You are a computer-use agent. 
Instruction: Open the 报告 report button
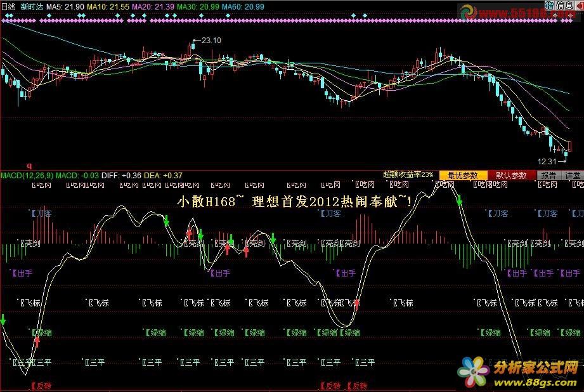tap(548, 175)
